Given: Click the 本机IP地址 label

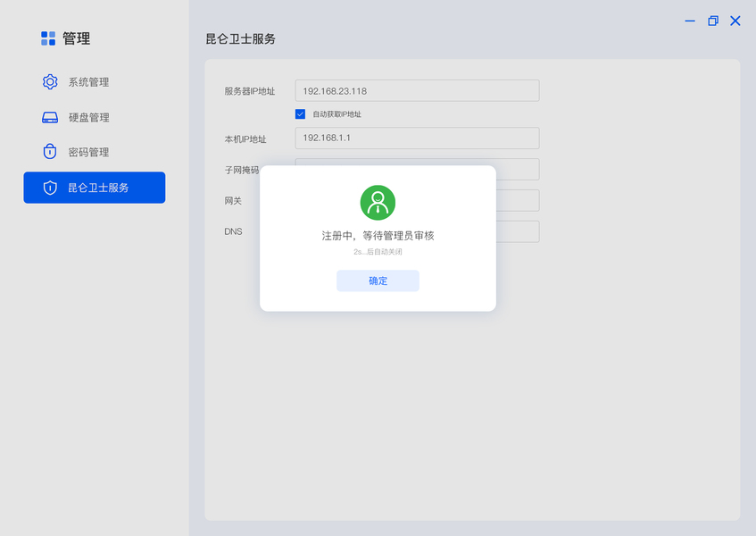Looking at the screenshot, I should click(x=245, y=139).
